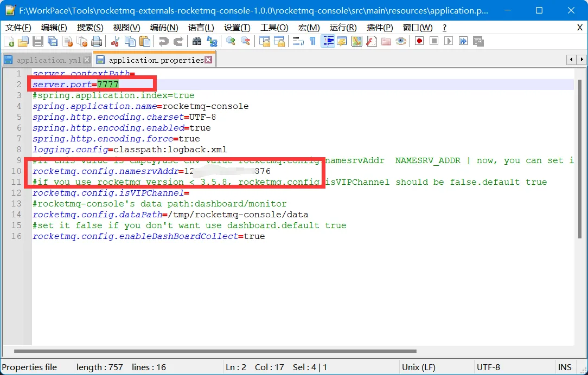588x375 pixels.
Task: Click the Close document toolbar icon
Action: click(67, 41)
